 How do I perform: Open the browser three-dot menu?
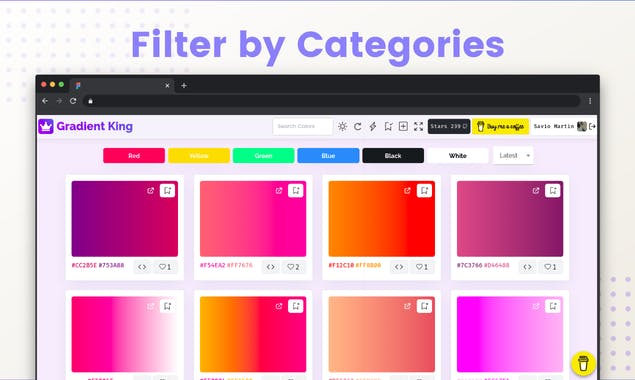[590, 101]
